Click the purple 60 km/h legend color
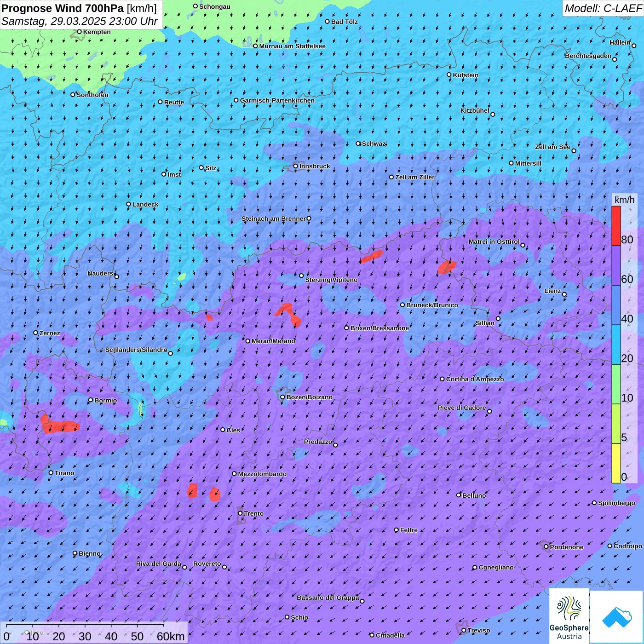The width and height of the screenshot is (644, 644). tap(616, 265)
